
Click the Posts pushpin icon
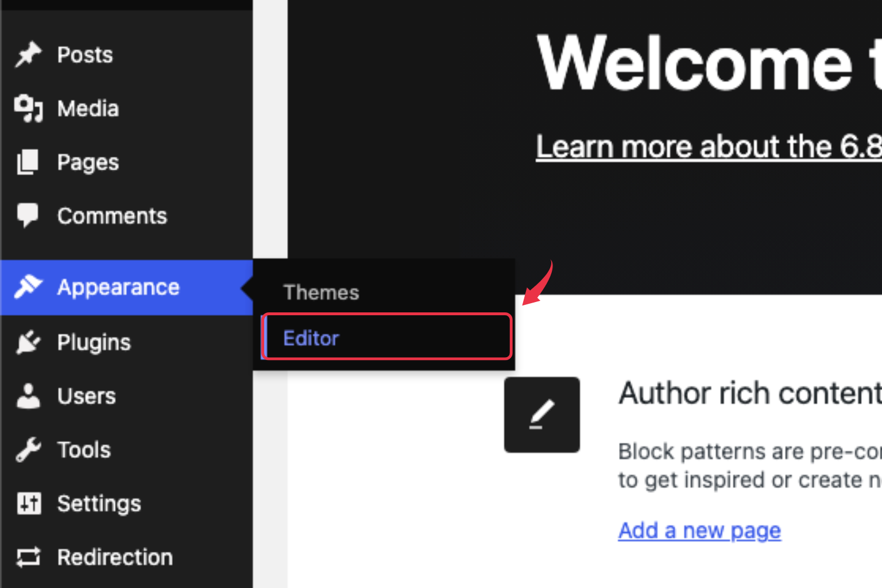(x=27, y=54)
